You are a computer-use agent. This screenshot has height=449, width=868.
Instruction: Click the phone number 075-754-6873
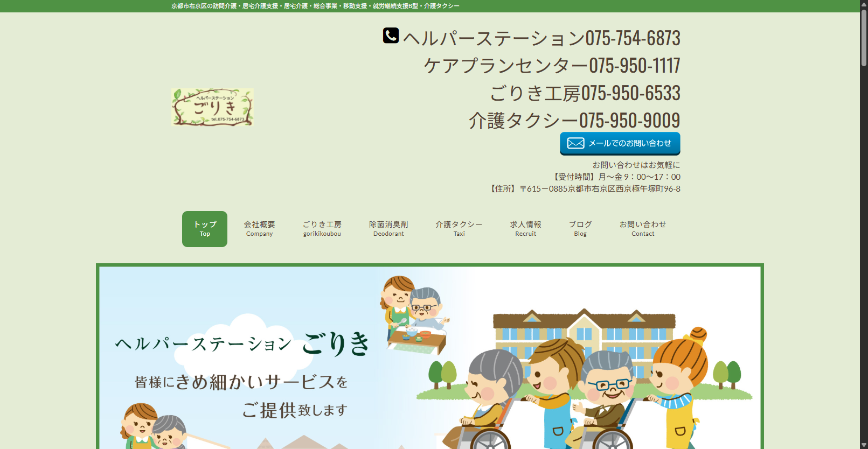click(x=633, y=38)
